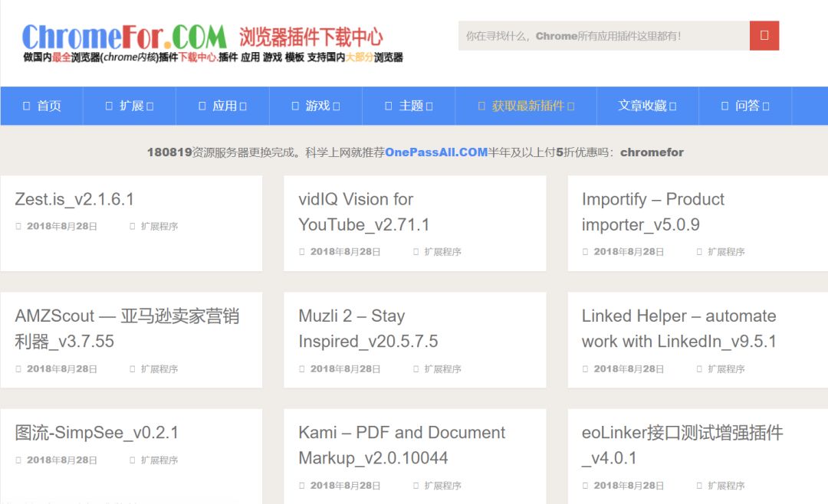Image resolution: width=828 pixels, height=504 pixels.
Task: Click 扩展程序 category under Kami
Action: tap(443, 486)
